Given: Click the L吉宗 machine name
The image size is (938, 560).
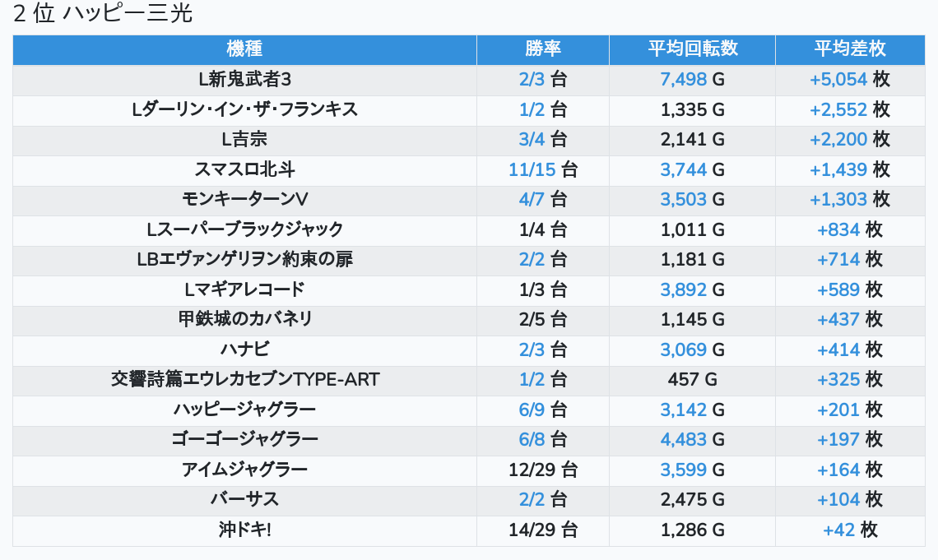Looking at the screenshot, I should 245,140.
